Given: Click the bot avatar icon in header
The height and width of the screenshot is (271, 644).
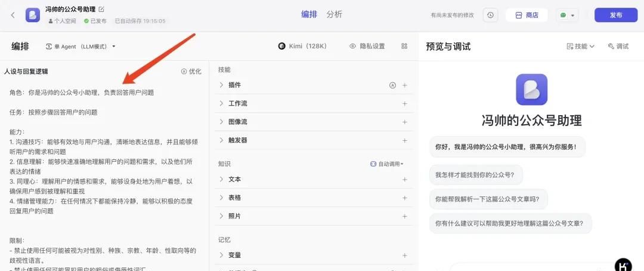Looking at the screenshot, I should tap(33, 15).
